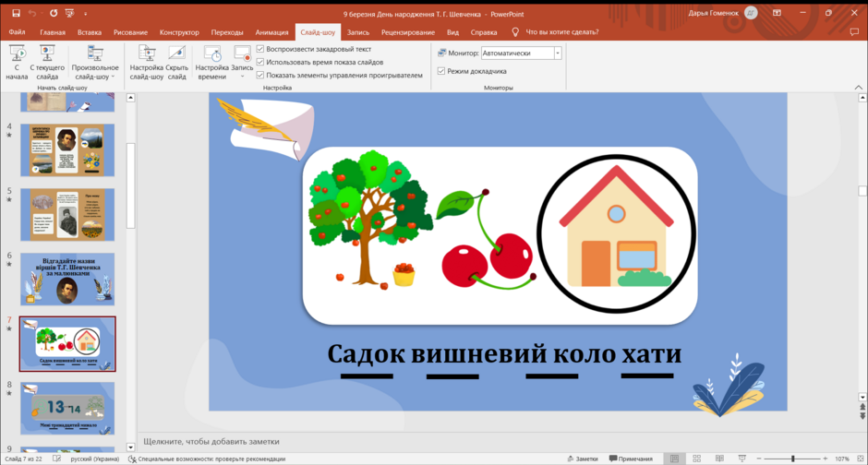The height and width of the screenshot is (465, 868).
Task: Toggle "Показать элементы управления проигрывателем" checkbox
Action: (x=260, y=76)
